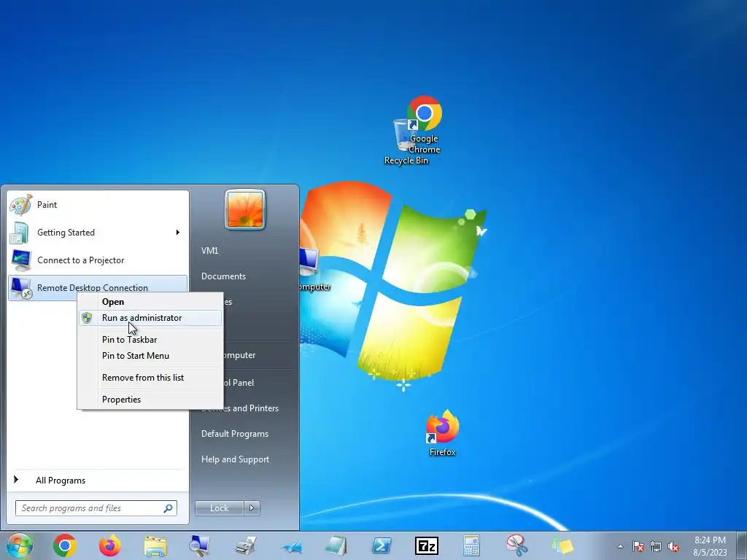Click the Windows Start orb button

pos(19,545)
